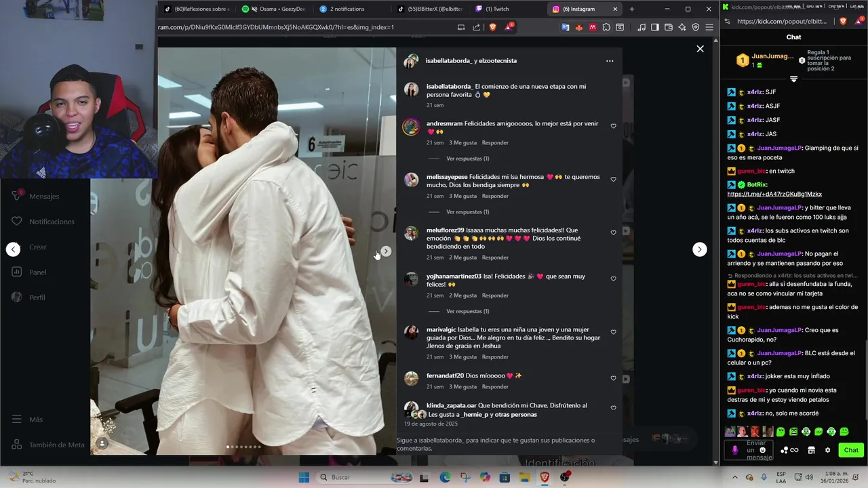Open Brave Wallet icon in toolbar
This screenshot has height=488, width=868.
(x=669, y=27)
